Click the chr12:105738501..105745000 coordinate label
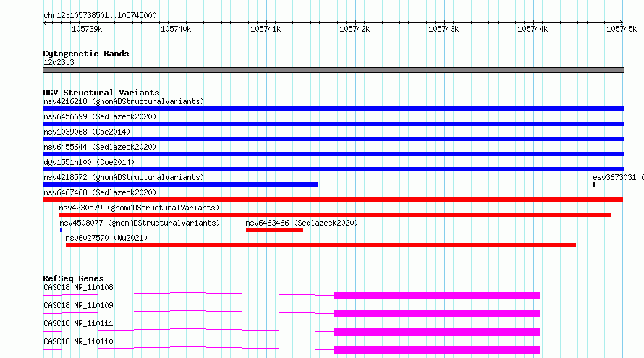This screenshot has height=358, width=644. (x=100, y=15)
